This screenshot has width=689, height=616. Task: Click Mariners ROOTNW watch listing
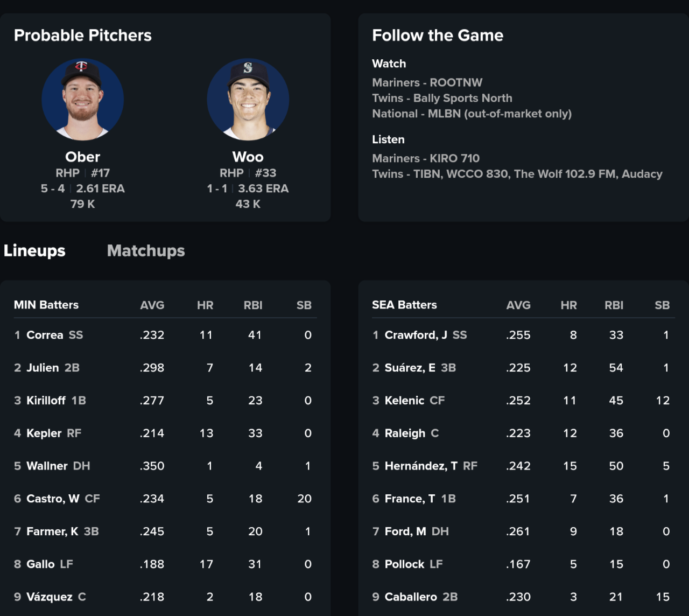[x=427, y=82]
